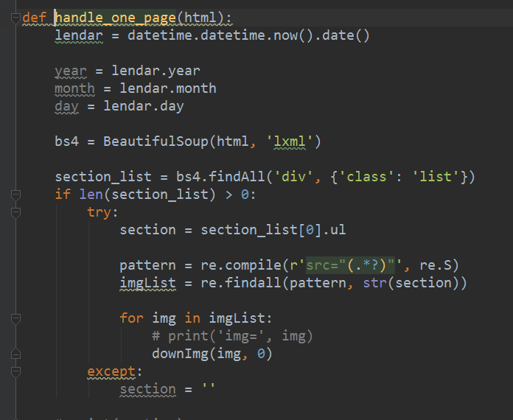This screenshot has width=513, height=420.
Task: Place cursor on function name handle_one_page
Action: point(116,18)
